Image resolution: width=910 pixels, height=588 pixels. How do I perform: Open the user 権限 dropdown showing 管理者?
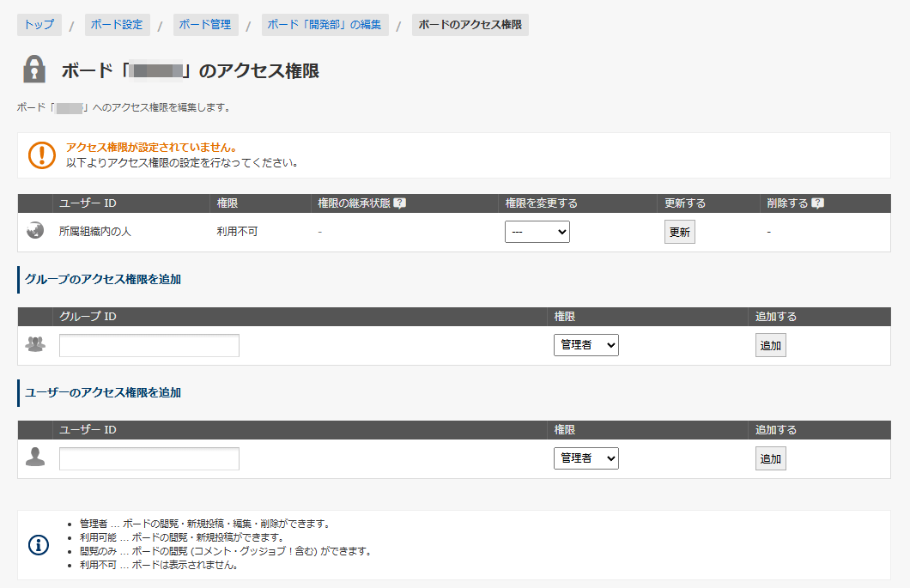pyautogui.click(x=586, y=458)
